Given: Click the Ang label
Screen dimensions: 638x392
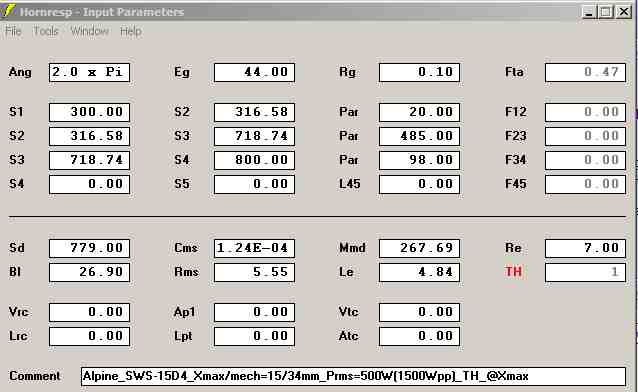Looking at the screenshot, I should coord(20,72).
